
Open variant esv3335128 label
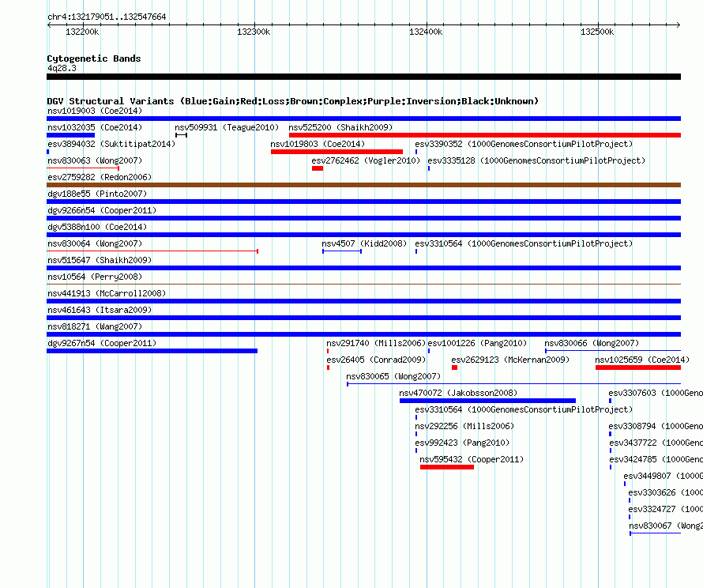point(536,160)
